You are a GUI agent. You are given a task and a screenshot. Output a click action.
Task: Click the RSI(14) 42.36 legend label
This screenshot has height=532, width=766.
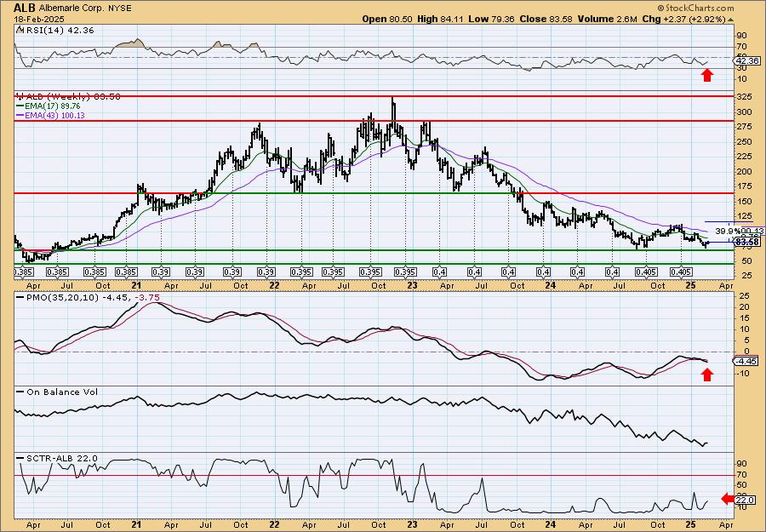tap(59, 30)
